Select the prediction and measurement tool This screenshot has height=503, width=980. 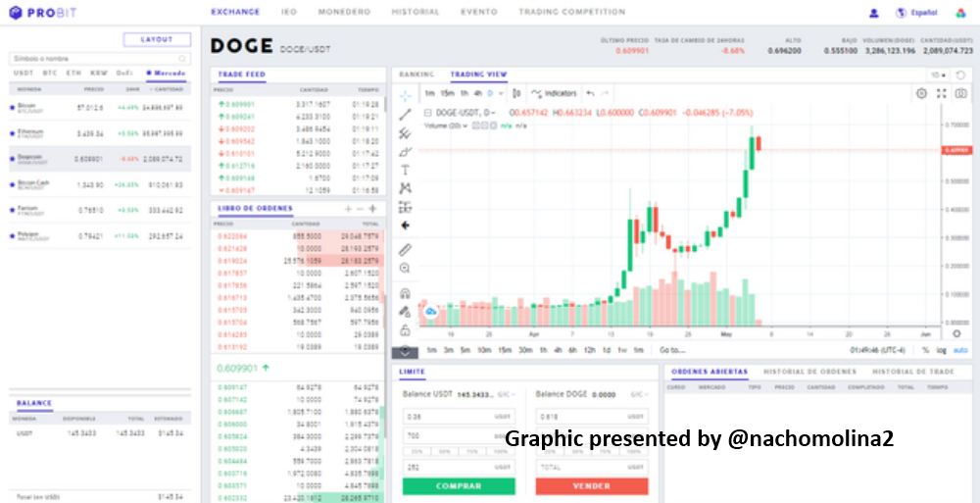(405, 207)
